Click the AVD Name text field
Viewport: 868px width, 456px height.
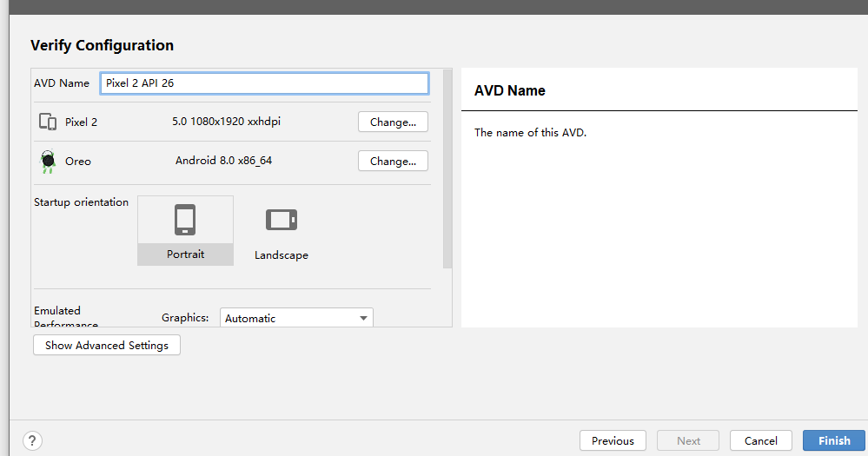264,83
